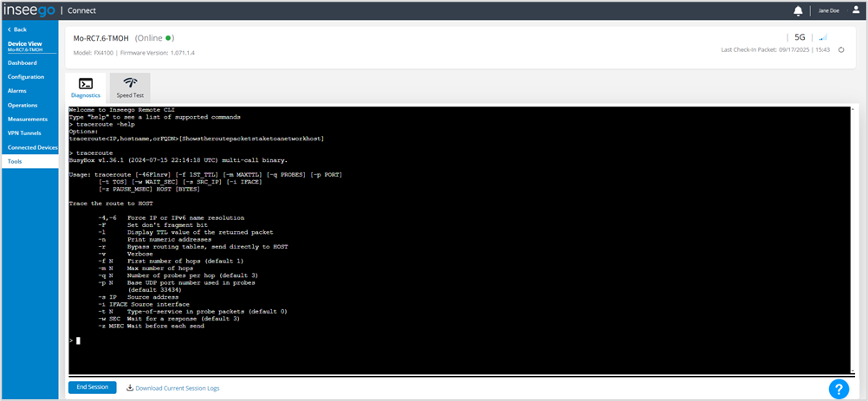This screenshot has height=401, width=868.
Task: Go to the Alarms page
Action: pos(17,91)
